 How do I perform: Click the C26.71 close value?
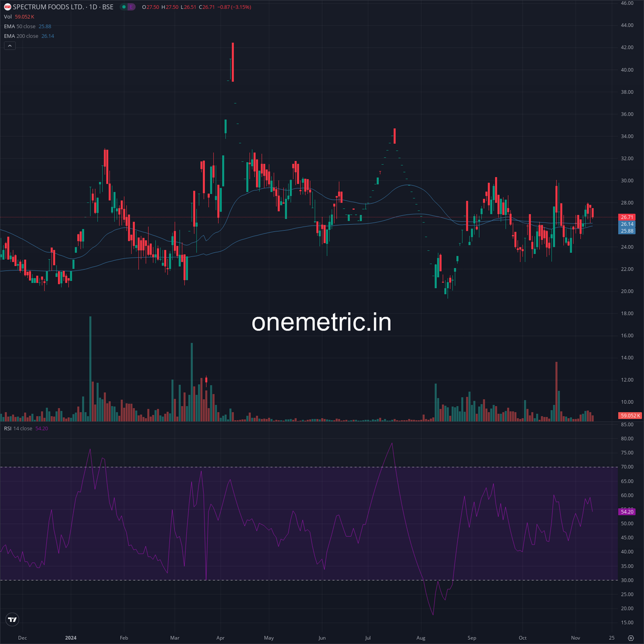pos(206,7)
